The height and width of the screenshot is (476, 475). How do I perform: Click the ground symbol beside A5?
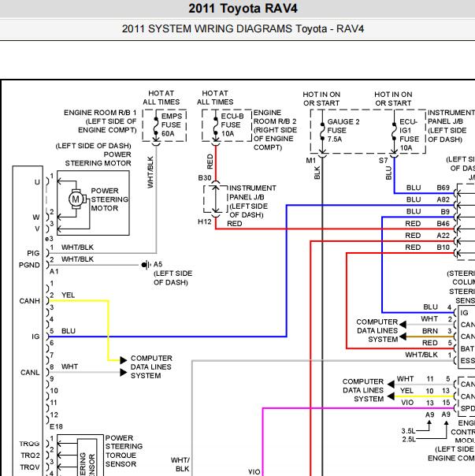click(x=146, y=265)
